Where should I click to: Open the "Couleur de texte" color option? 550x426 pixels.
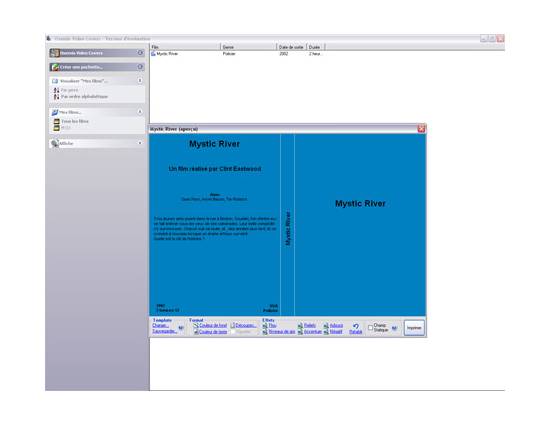coord(213,332)
